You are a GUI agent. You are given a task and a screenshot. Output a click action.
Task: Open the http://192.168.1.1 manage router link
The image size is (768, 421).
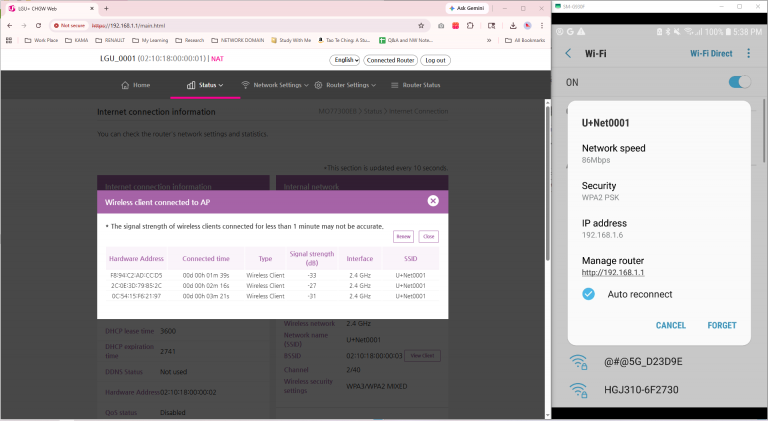613,273
